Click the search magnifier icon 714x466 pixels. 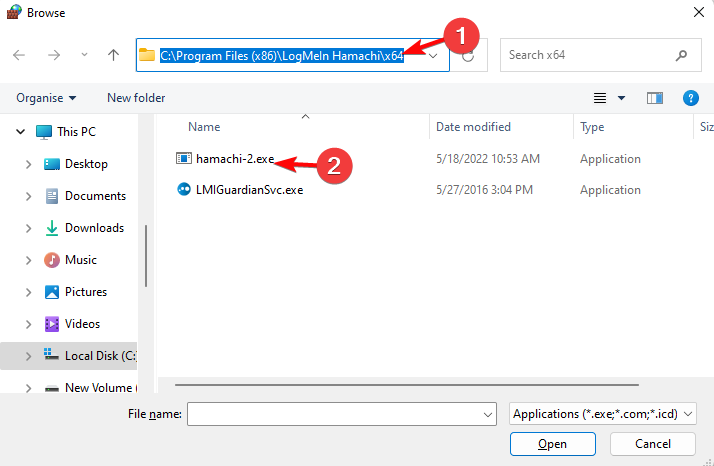(x=681, y=55)
